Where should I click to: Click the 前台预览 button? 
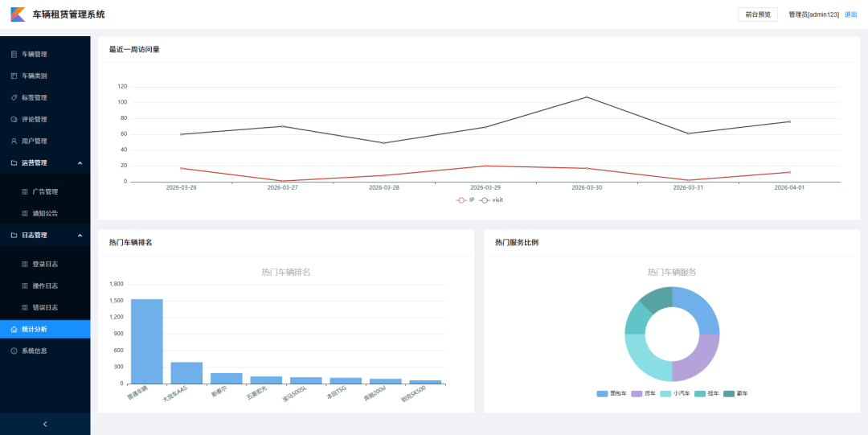pos(758,14)
